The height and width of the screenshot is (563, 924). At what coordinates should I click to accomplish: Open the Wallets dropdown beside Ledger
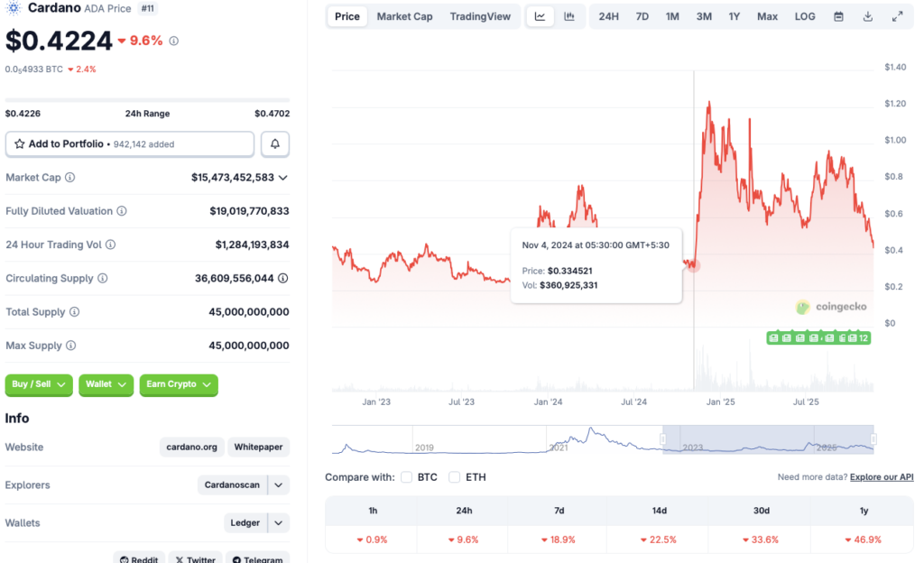278,522
